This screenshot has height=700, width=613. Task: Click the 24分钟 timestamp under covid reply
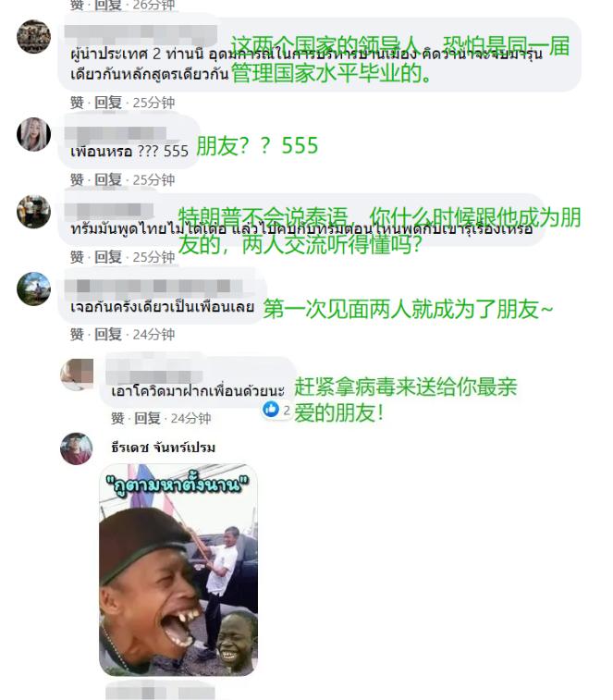tap(190, 418)
